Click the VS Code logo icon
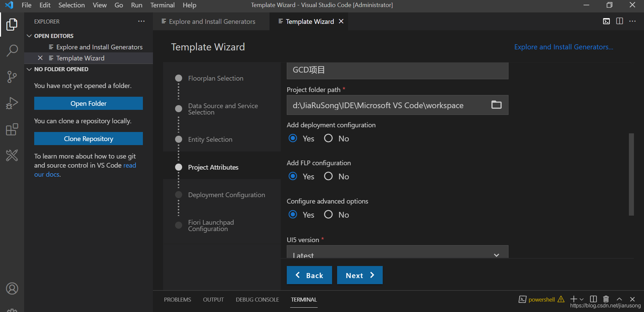This screenshot has width=644, height=312. [x=9, y=5]
